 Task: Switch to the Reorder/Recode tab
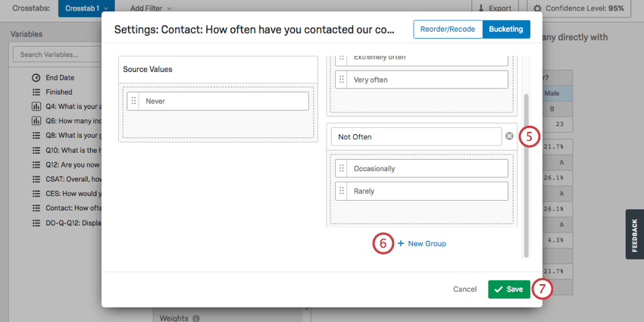tap(448, 30)
